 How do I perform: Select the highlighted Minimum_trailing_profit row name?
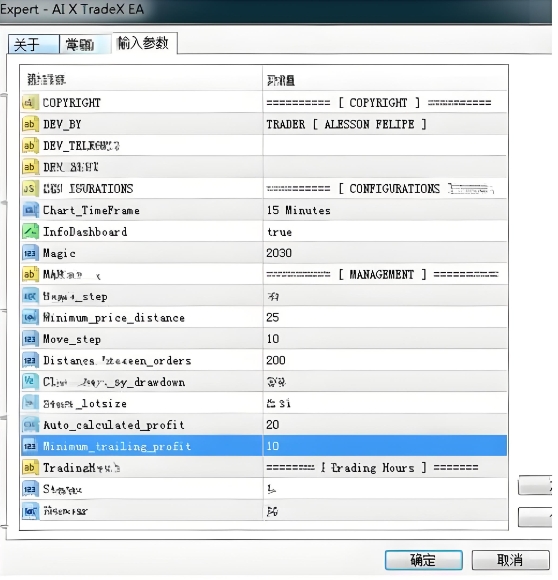click(x=117, y=446)
